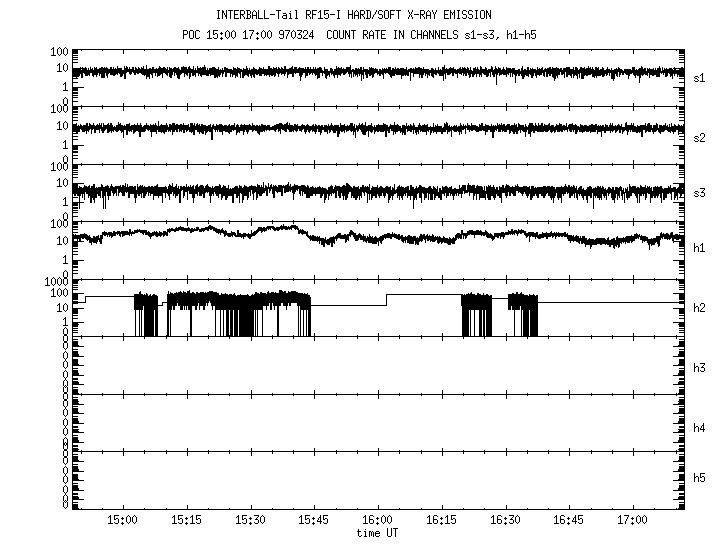Click the 16:15 time axis tick label
This screenshot has height=550, width=720.
(442, 521)
